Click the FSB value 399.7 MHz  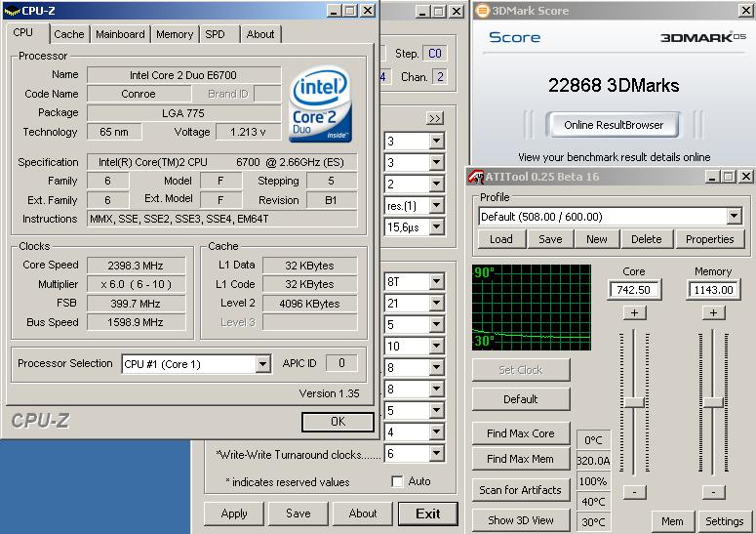point(136,304)
